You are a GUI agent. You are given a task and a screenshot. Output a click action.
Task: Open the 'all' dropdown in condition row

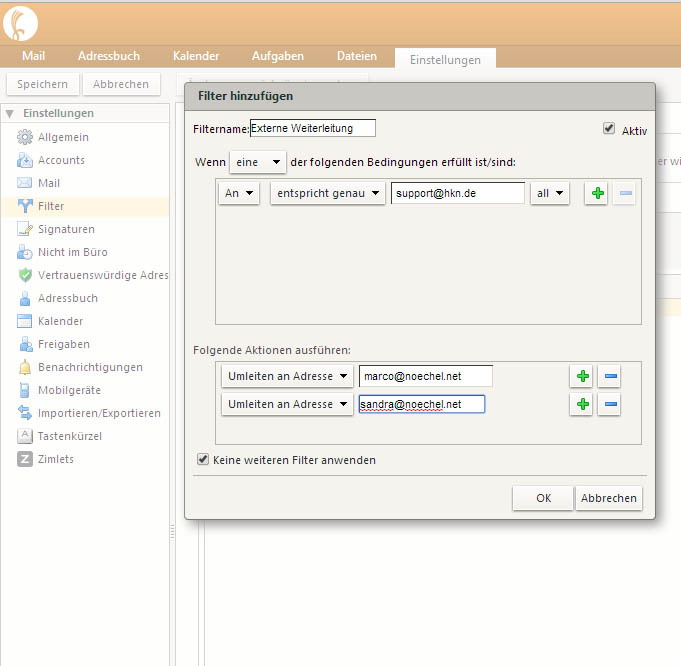[550, 193]
